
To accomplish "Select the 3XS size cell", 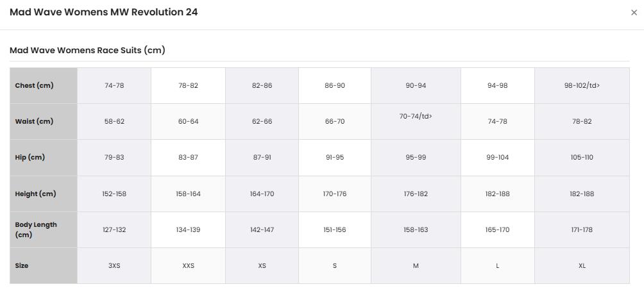I will [x=114, y=265].
